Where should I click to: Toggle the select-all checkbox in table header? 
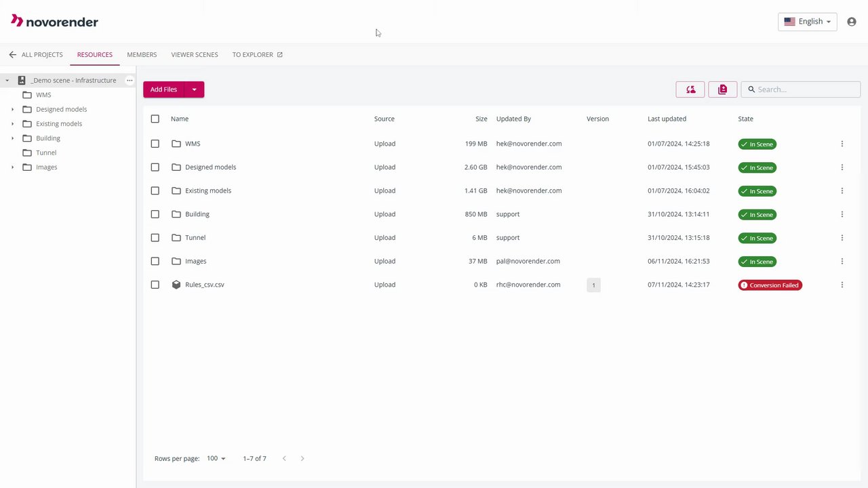coord(155,119)
